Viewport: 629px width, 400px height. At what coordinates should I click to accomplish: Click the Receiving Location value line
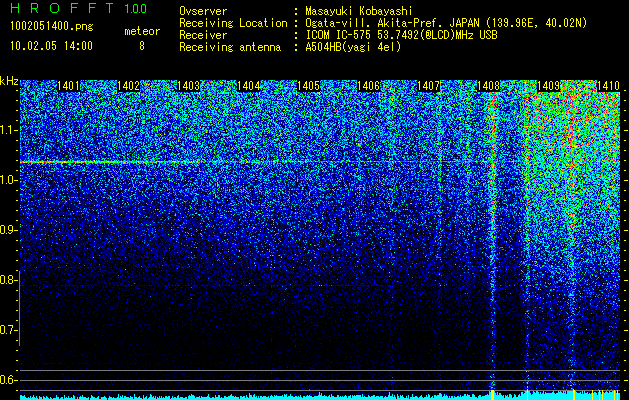coord(446,23)
